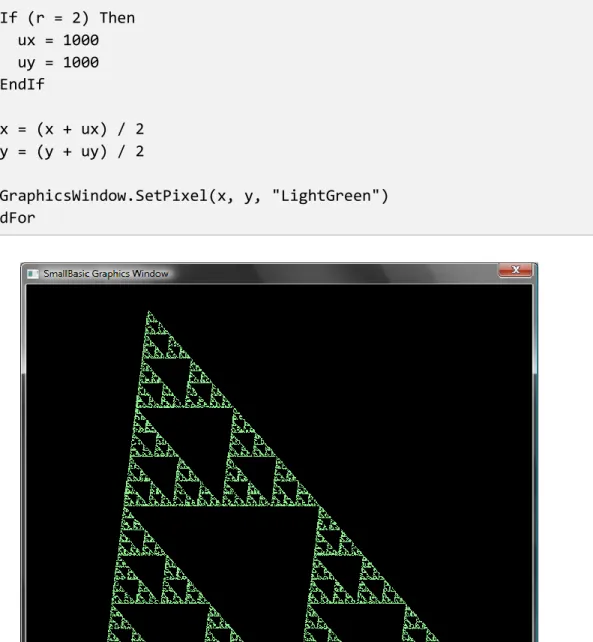Click the 'SmallBasic Graphics Window' title text
Image resolution: width=593 pixels, height=642 pixels.
pos(106,274)
